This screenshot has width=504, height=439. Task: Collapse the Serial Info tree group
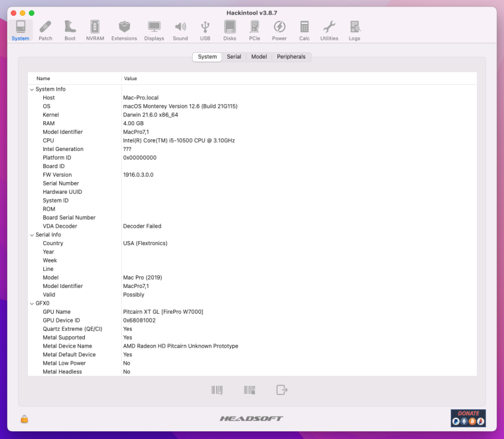pyautogui.click(x=32, y=235)
